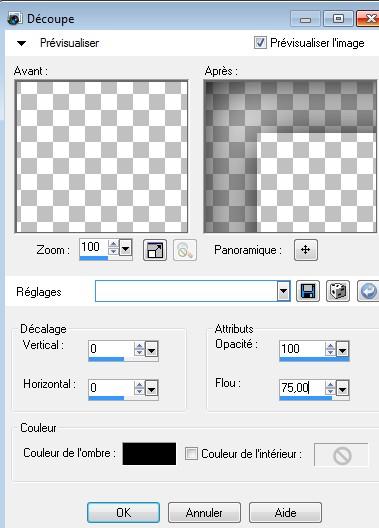Collapse the Prévisualiser preview triangle
This screenshot has width=379, height=528.
pyautogui.click(x=22, y=43)
